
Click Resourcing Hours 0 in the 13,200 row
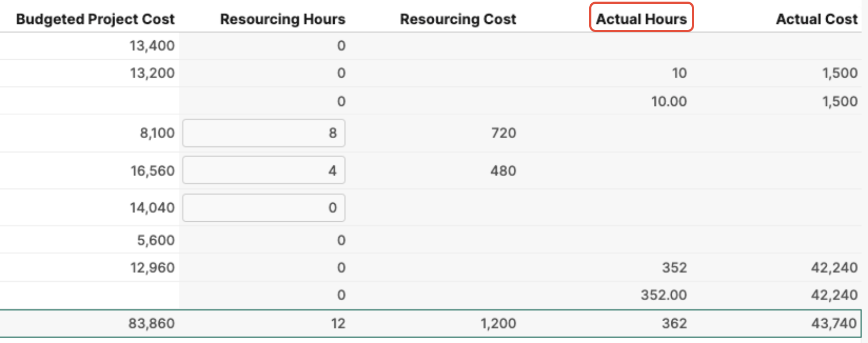341,73
